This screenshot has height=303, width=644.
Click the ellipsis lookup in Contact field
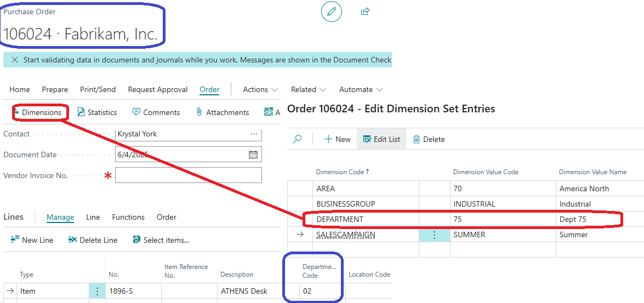(254, 134)
